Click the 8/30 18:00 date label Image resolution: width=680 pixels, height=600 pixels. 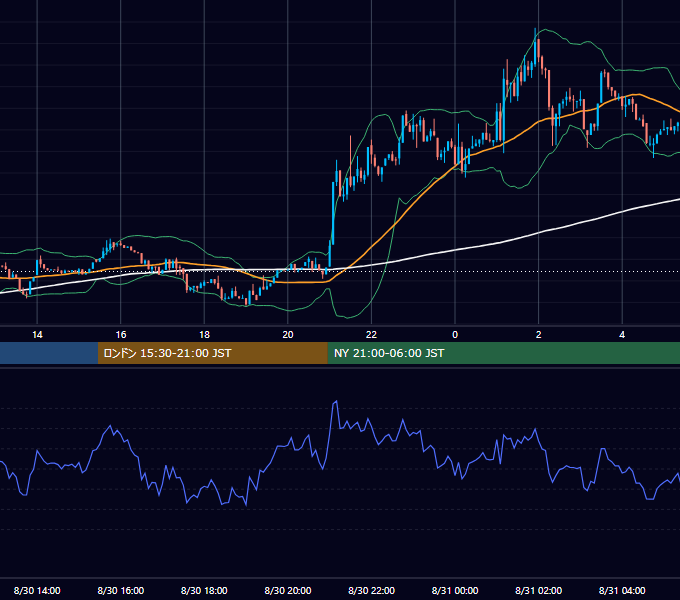coord(204,590)
